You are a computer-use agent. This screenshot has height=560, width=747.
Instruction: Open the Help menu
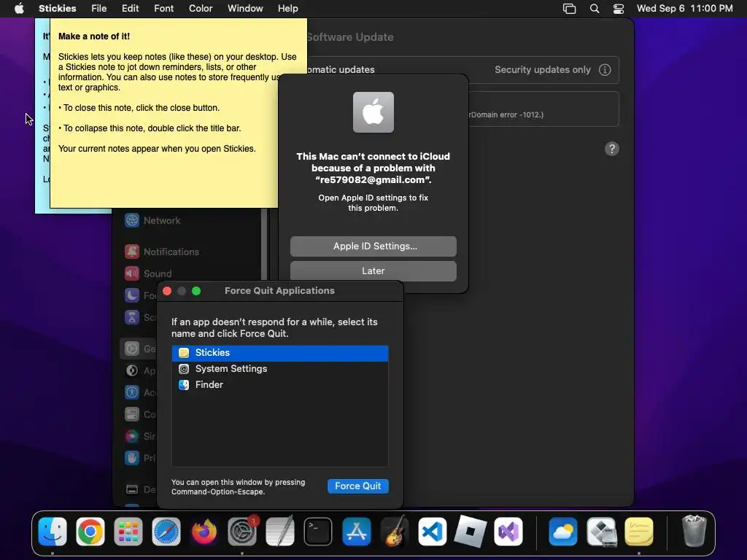coord(287,8)
